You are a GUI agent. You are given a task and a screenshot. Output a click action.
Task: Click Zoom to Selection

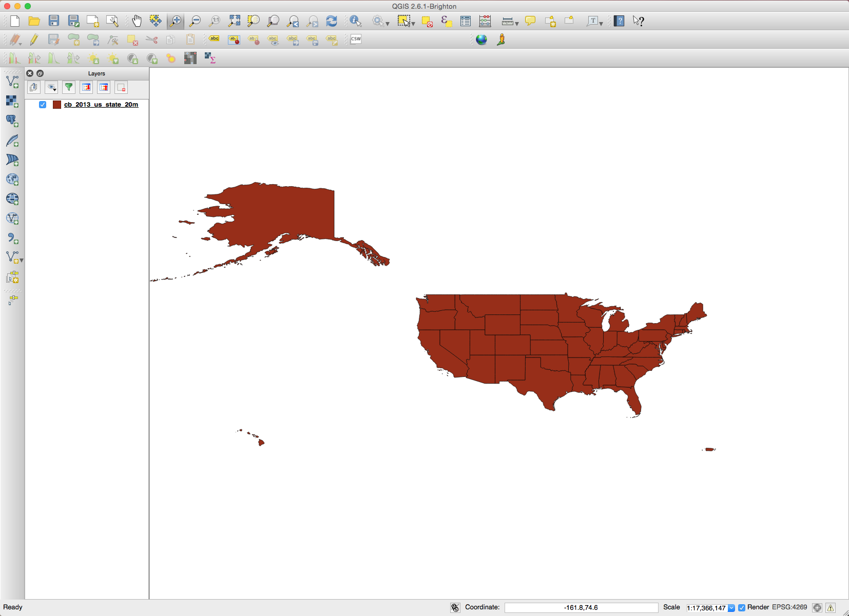[x=254, y=21]
